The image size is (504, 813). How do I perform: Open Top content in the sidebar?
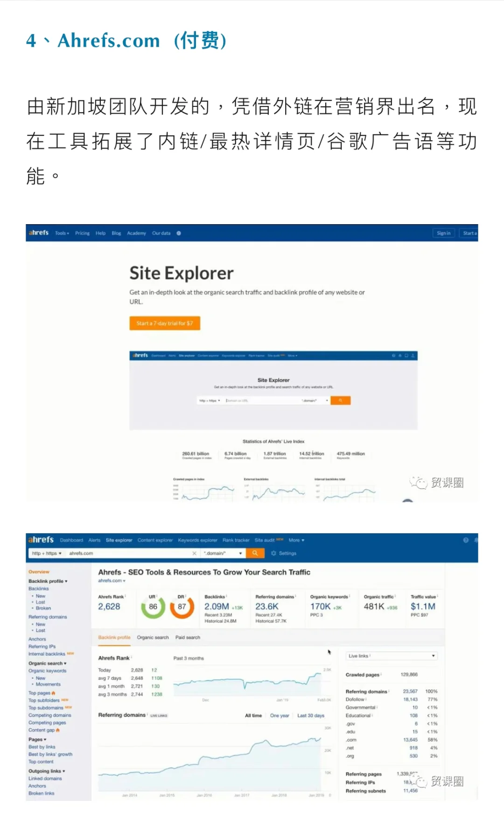pos(41,762)
